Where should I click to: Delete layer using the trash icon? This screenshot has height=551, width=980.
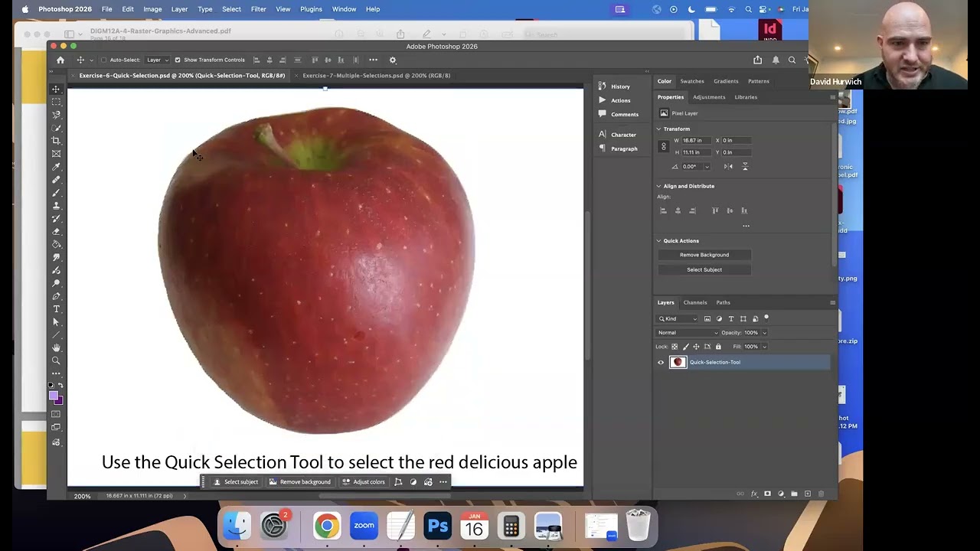(x=822, y=494)
